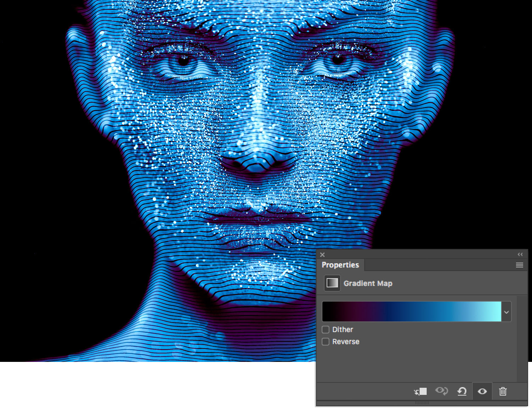Click the Gradient Map adjustment icon

click(332, 283)
